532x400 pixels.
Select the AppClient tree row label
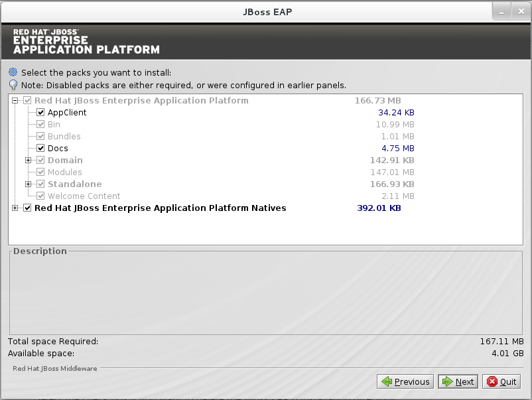(x=67, y=113)
